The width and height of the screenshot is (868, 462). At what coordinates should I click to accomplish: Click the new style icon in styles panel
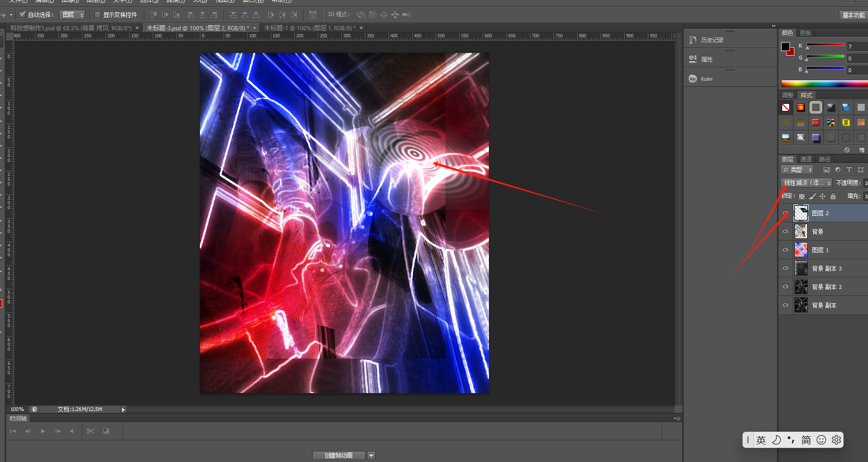coord(861,150)
